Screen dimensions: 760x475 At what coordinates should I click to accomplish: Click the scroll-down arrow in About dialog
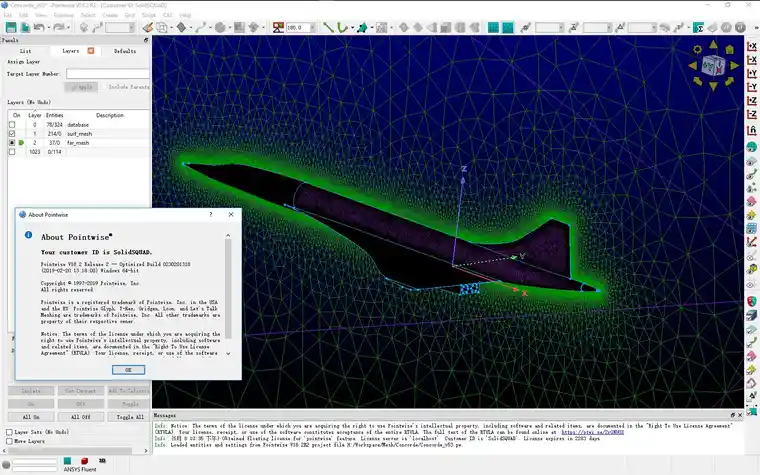tap(228, 353)
